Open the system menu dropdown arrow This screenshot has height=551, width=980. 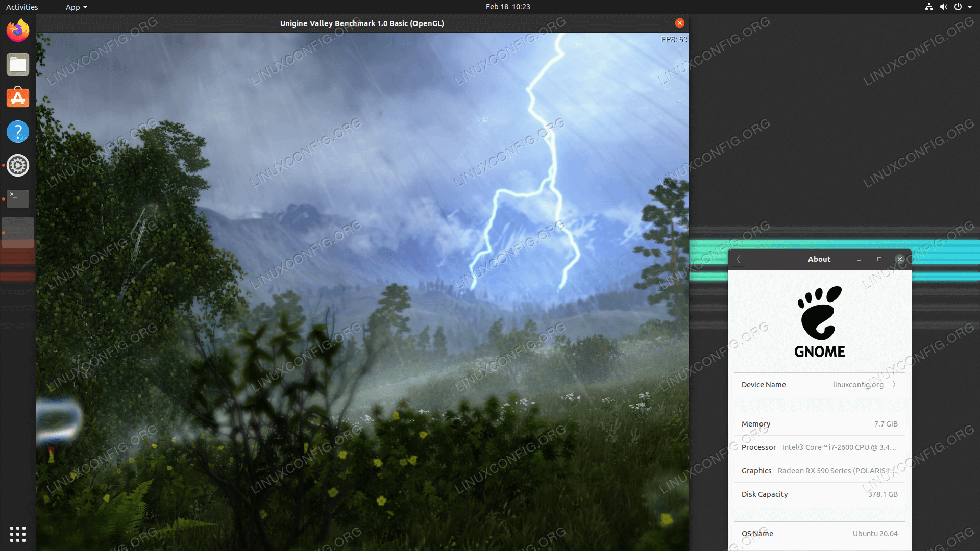970,7
